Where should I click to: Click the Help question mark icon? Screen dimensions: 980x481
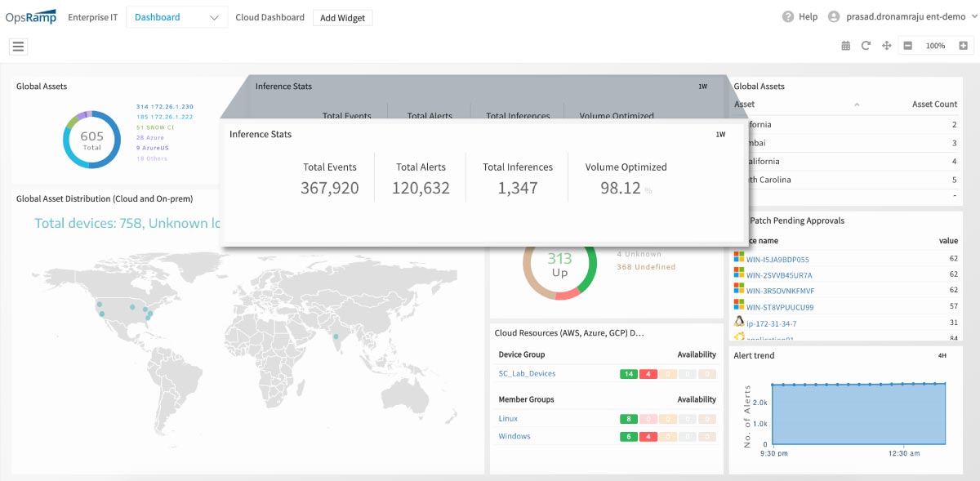788,16
